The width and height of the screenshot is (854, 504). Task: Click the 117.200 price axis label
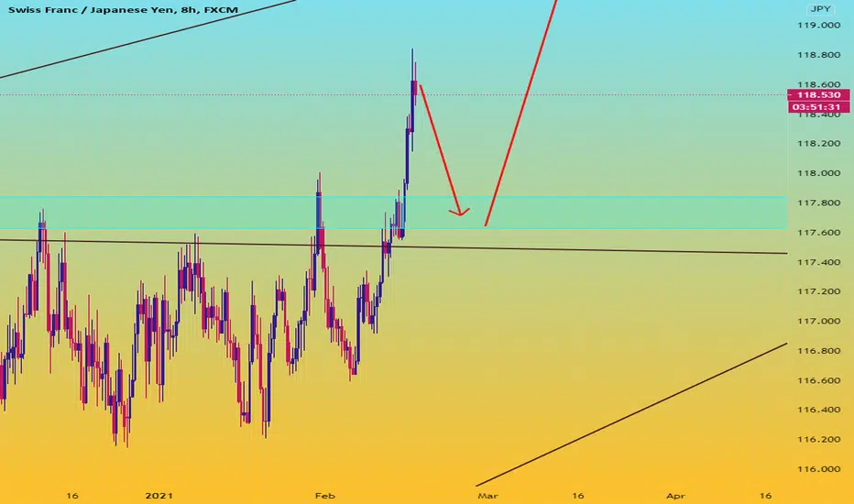click(x=818, y=291)
